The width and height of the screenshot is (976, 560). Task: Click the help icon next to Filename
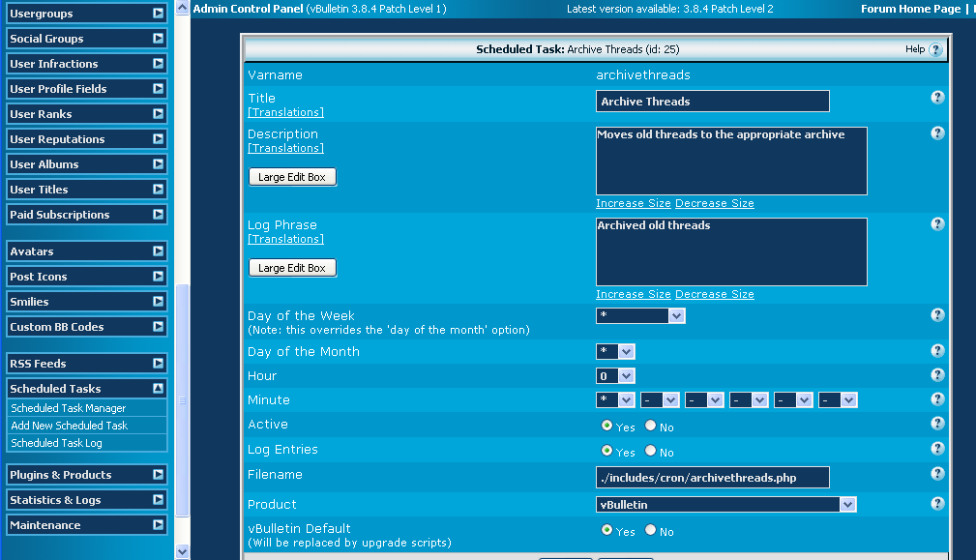click(x=937, y=474)
